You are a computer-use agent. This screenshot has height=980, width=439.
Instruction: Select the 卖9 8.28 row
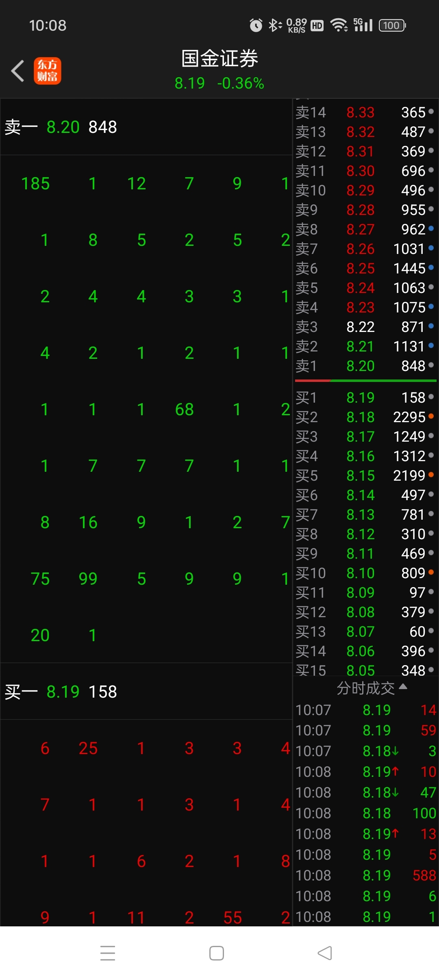(365, 210)
